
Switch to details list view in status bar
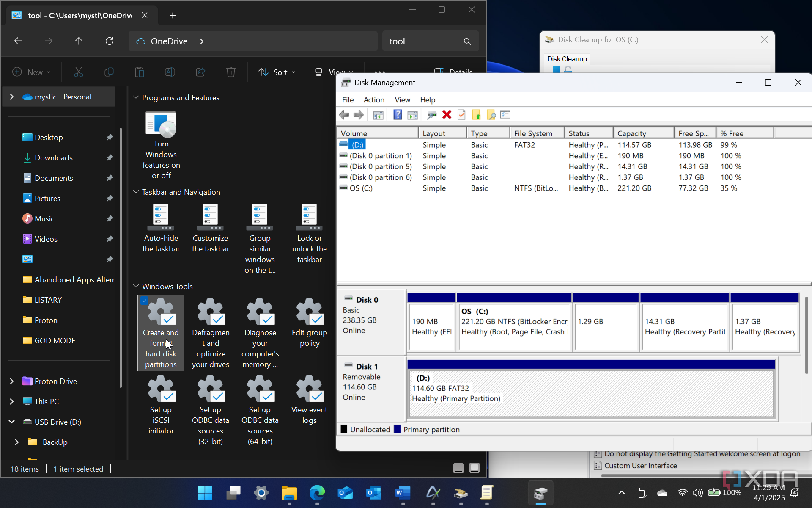tap(458, 468)
